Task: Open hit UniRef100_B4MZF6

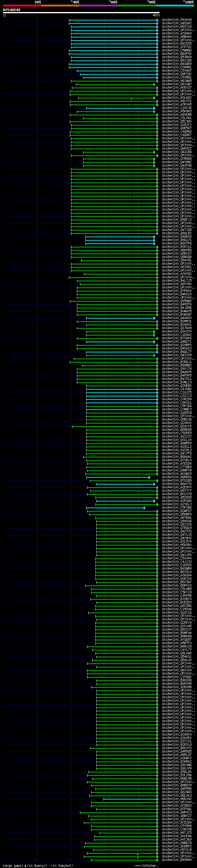Action: [177, 304]
